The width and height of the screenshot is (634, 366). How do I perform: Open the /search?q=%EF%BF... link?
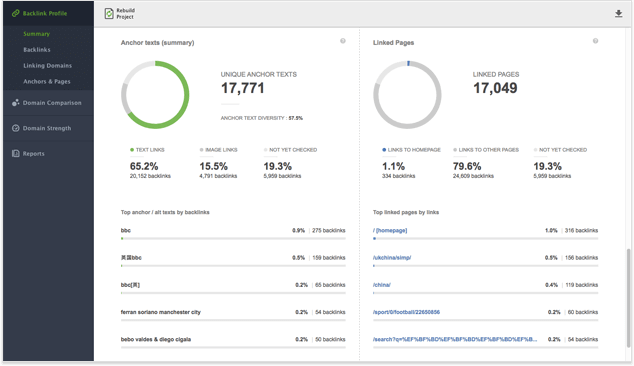455,339
